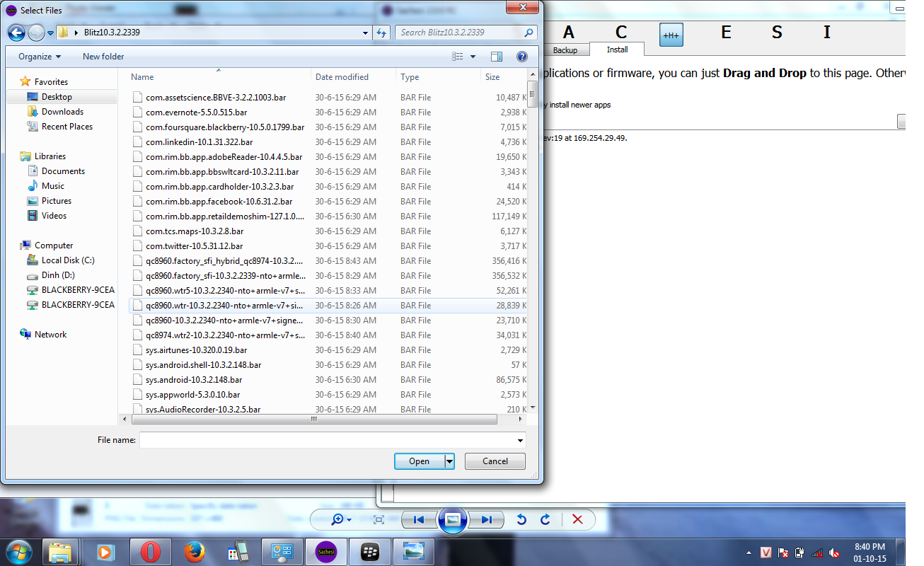Sort by Type column header
The image size is (924, 566).
[438, 77]
